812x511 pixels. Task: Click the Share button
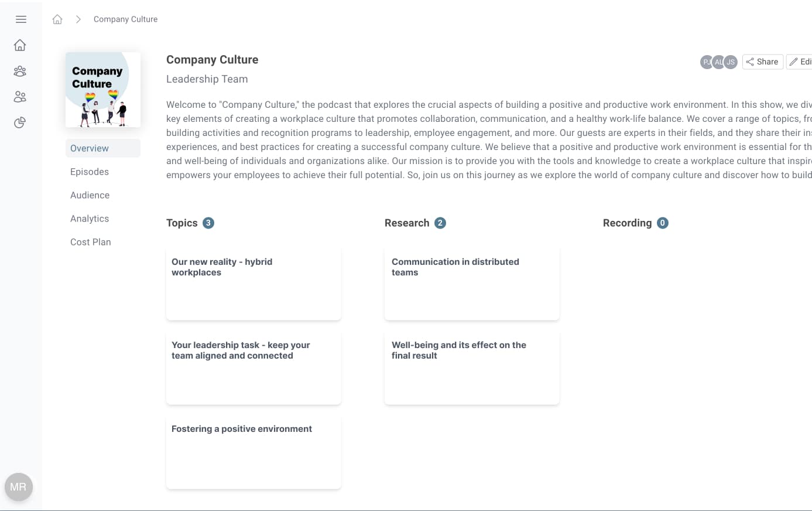click(762, 62)
